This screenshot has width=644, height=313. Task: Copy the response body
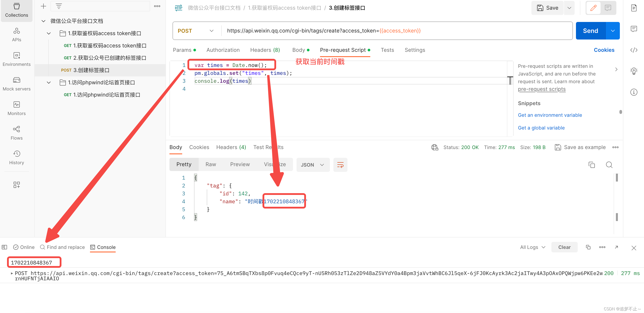tap(592, 165)
